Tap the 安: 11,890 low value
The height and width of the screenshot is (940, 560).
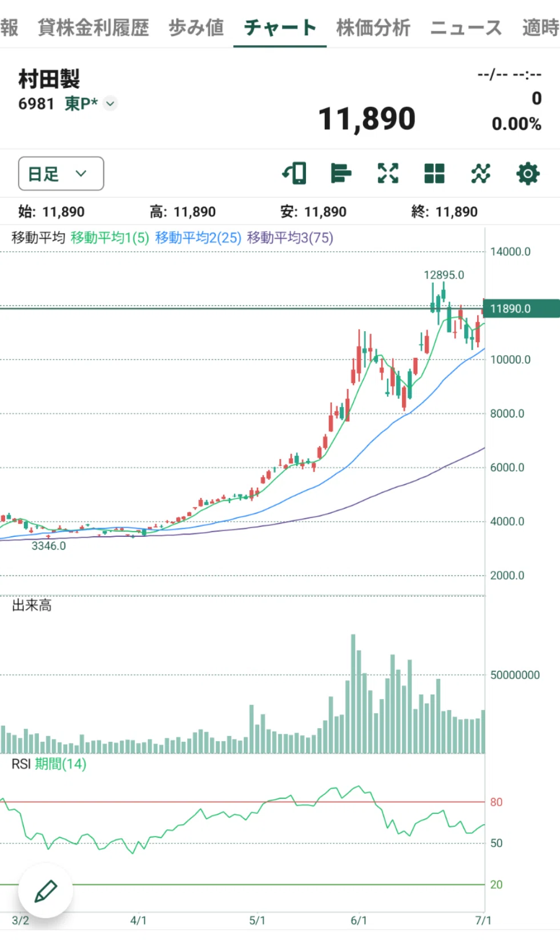click(x=313, y=212)
